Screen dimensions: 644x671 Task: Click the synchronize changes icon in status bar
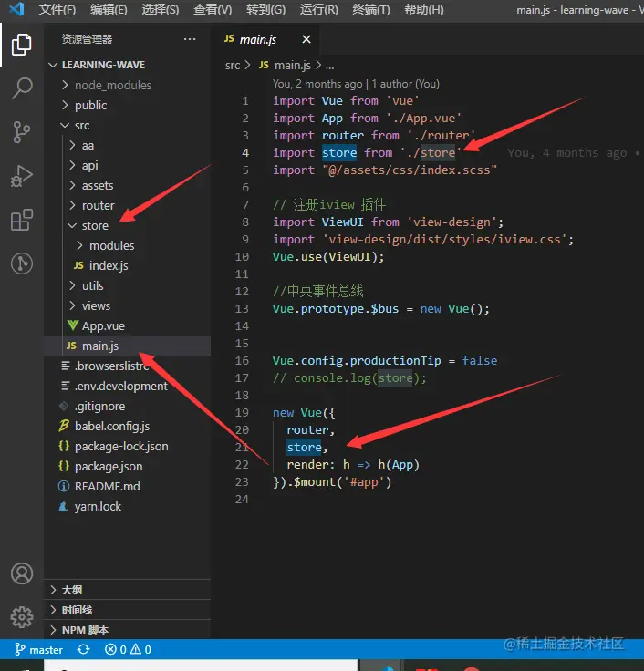pos(84,650)
